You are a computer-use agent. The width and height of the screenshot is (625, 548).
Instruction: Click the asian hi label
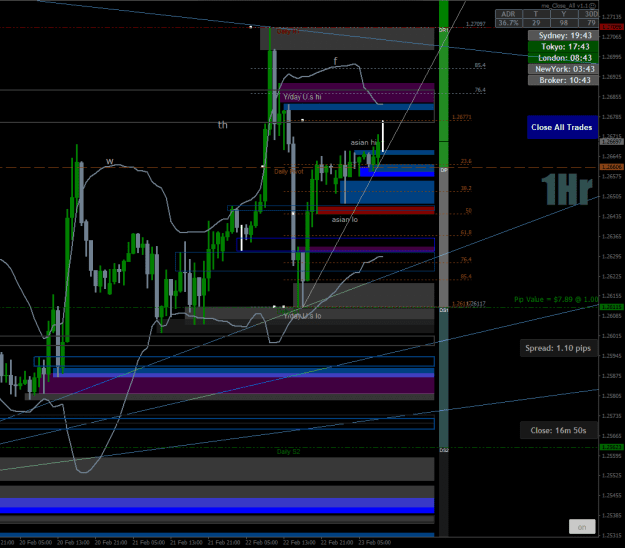point(364,142)
